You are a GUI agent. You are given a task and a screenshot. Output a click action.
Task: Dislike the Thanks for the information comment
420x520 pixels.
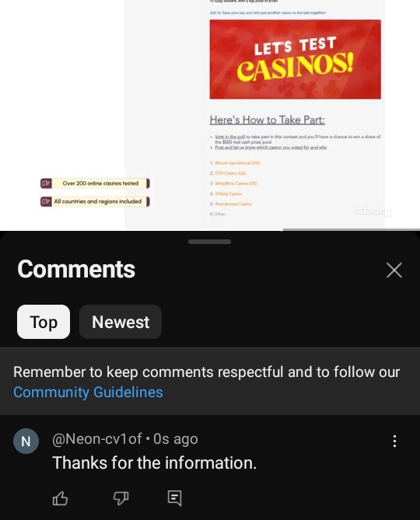(121, 498)
